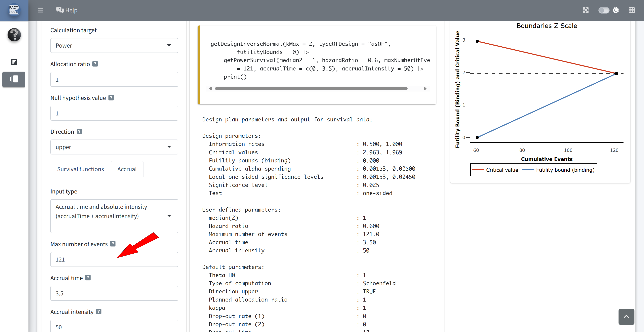Click the Null hypothesis value help icon
644x332 pixels.
click(x=111, y=98)
